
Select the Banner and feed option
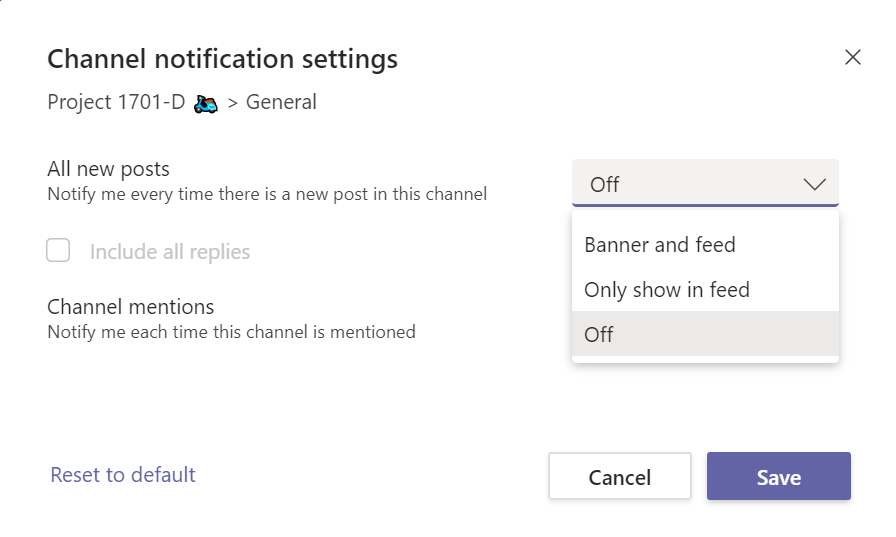pyautogui.click(x=660, y=245)
